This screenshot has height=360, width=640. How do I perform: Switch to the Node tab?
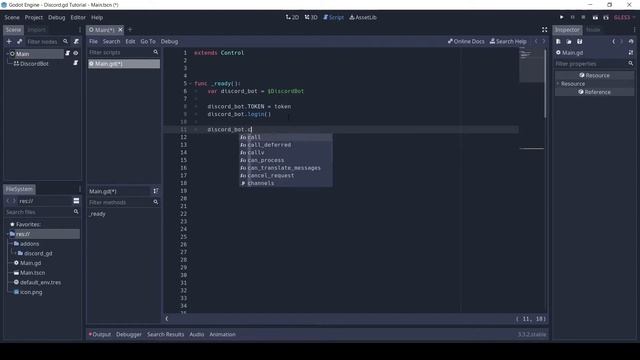click(x=593, y=30)
